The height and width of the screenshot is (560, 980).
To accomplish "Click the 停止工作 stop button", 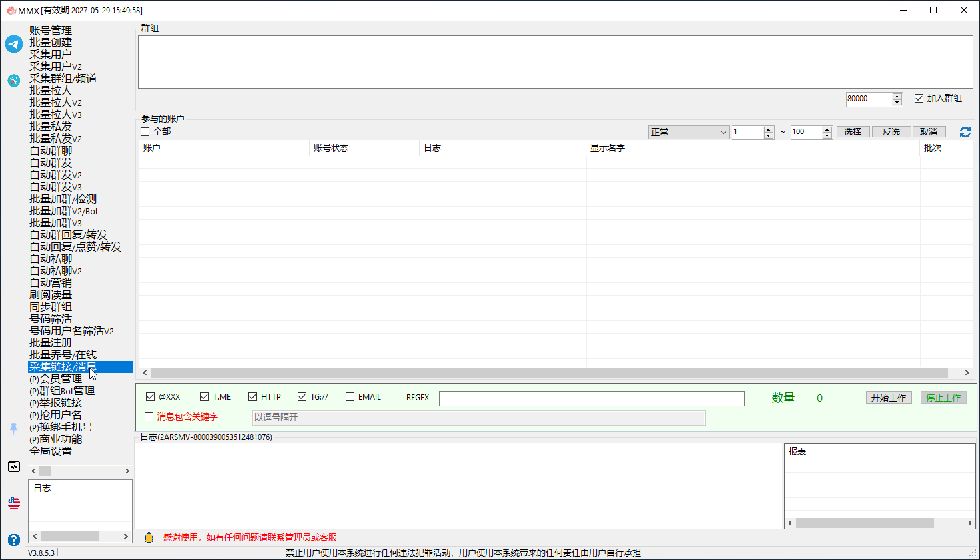I will tap(943, 398).
